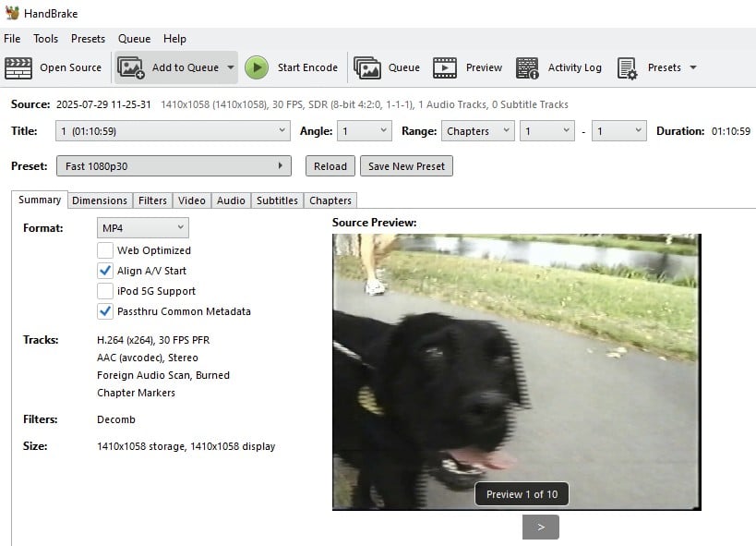
Task: Select the Summary tab
Action: 40,200
